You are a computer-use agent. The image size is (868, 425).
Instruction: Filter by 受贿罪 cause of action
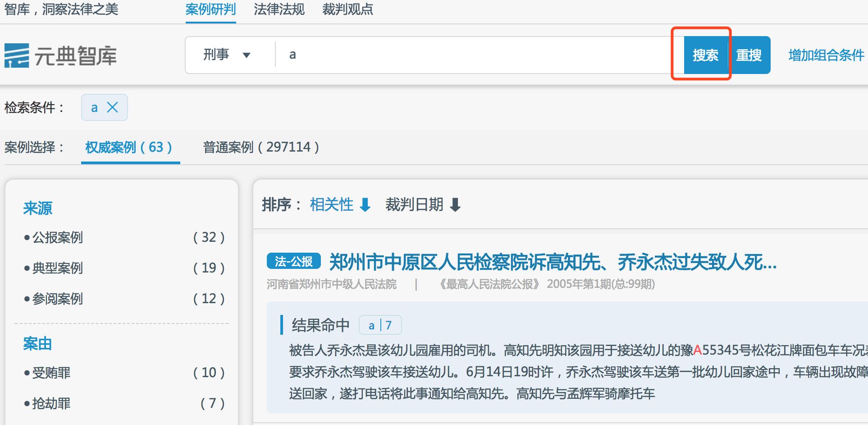51,373
